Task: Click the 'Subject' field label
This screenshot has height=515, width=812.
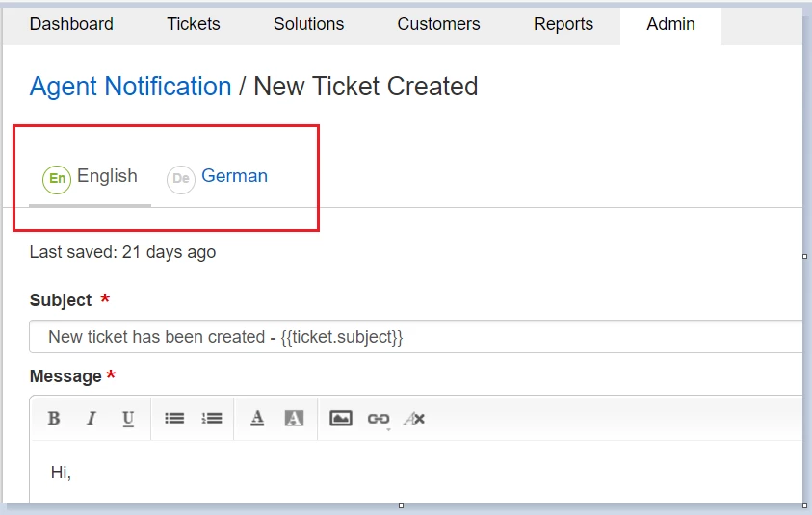Action: pos(61,300)
